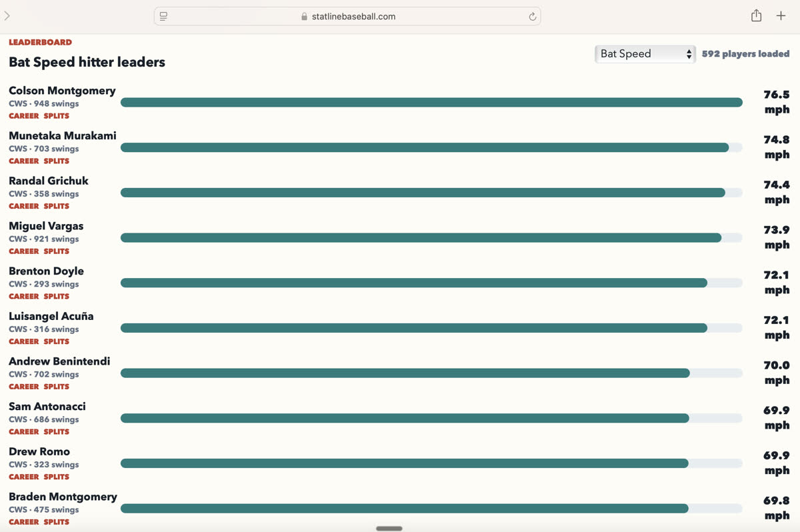View Munetaka Murakami's CAREER stats
The image size is (800, 532).
click(24, 161)
